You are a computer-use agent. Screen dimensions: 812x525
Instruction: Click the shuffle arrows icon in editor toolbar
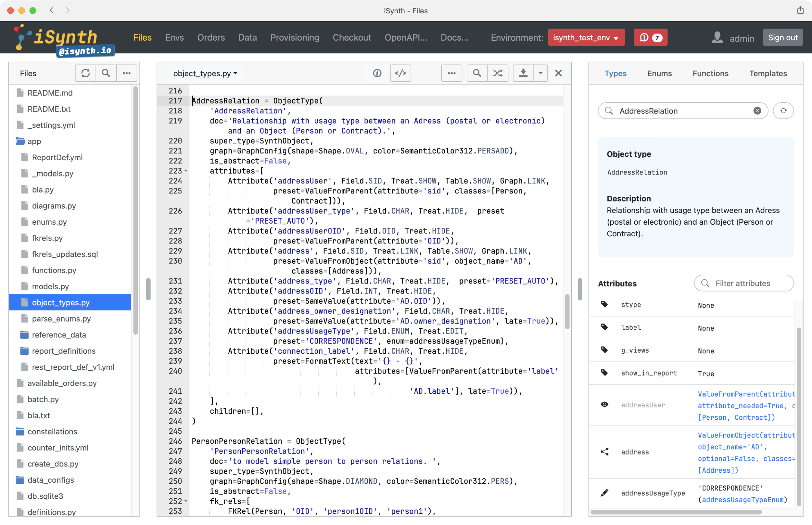[x=498, y=73]
